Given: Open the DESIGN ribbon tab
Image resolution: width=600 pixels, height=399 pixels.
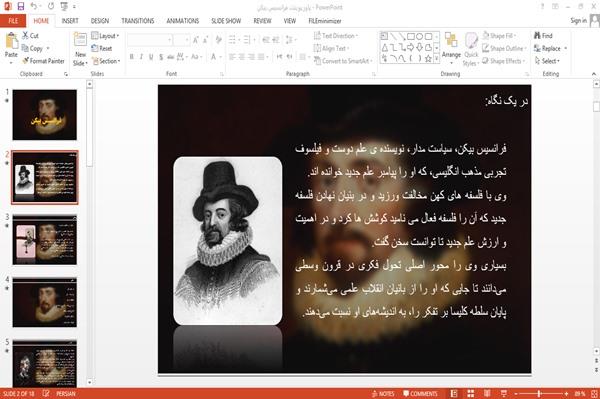Looking at the screenshot, I should [x=100, y=21].
